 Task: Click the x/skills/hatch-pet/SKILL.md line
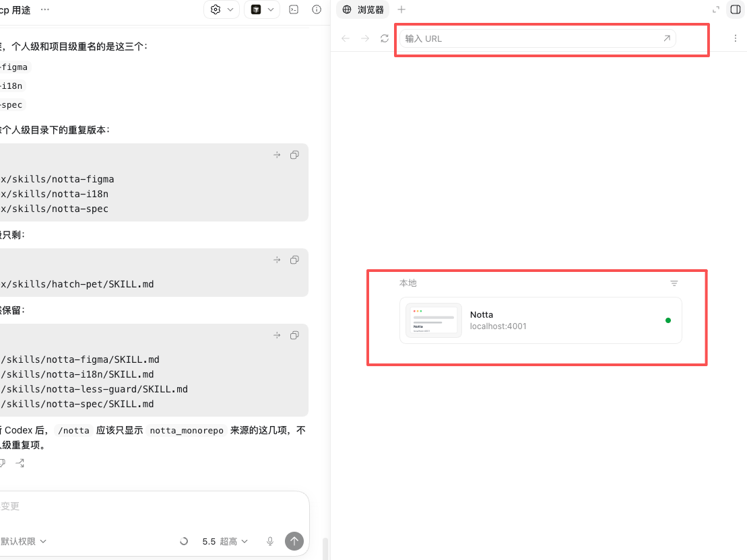click(77, 284)
